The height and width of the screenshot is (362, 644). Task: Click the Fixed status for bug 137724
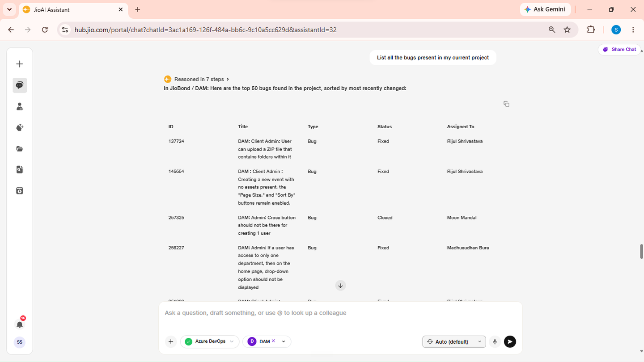[383, 141]
